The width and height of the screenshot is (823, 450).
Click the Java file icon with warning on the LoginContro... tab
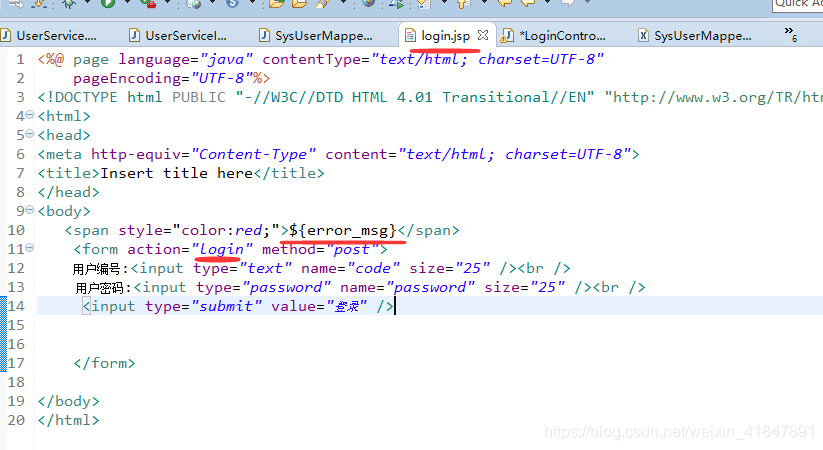coord(507,35)
